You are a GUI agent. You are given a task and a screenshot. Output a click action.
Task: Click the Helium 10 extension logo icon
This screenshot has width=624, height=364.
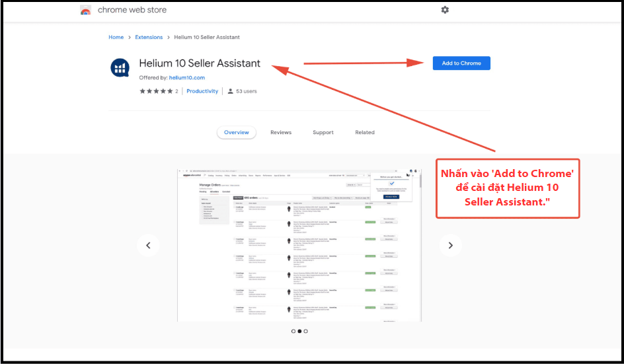coord(120,68)
